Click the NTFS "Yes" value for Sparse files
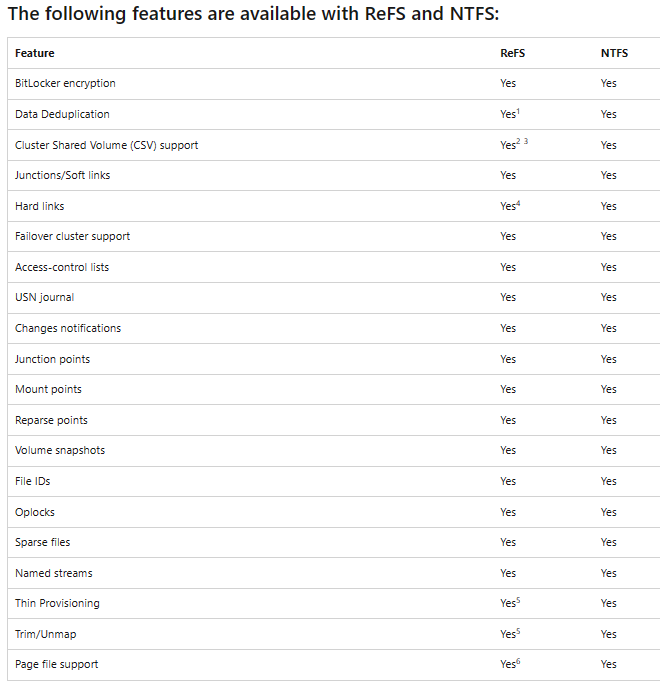Image resolution: width=660 pixels, height=687 pixels. tap(608, 542)
